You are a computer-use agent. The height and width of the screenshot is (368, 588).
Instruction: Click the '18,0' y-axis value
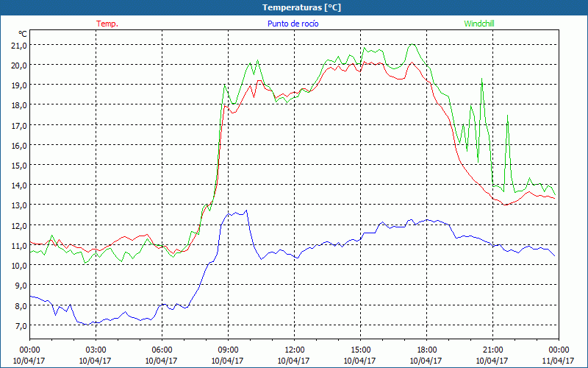click(19, 105)
